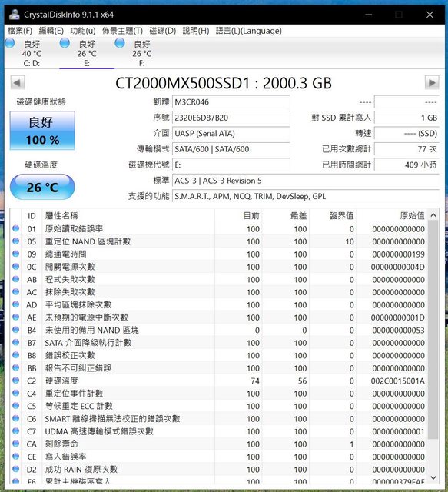Click the 26 °C temperature button
The height and width of the screenshot is (492, 448).
(x=42, y=187)
